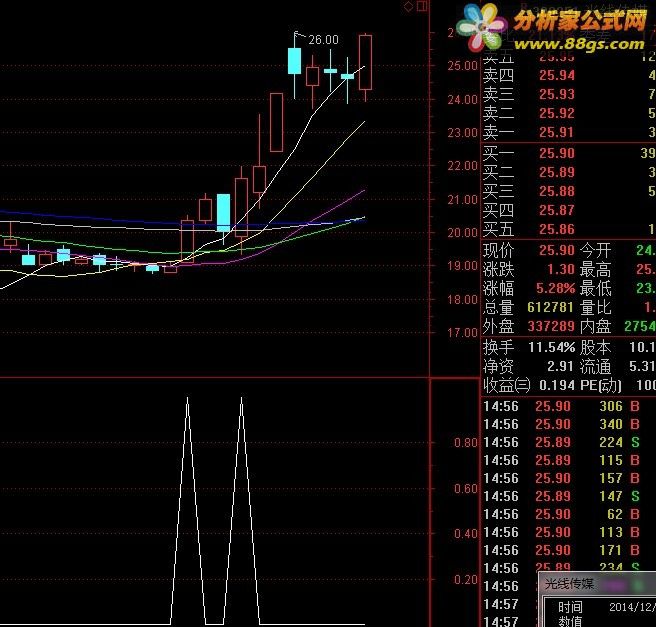The image size is (656, 627).
Task: Click the 现价 25.90 current price value
Action: [x=556, y=250]
